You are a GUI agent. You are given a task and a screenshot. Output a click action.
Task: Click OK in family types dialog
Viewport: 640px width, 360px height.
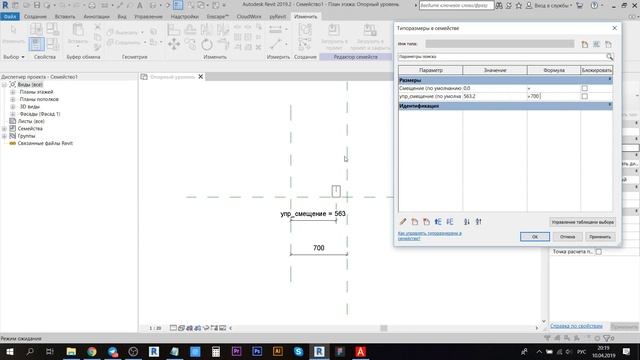coord(535,237)
